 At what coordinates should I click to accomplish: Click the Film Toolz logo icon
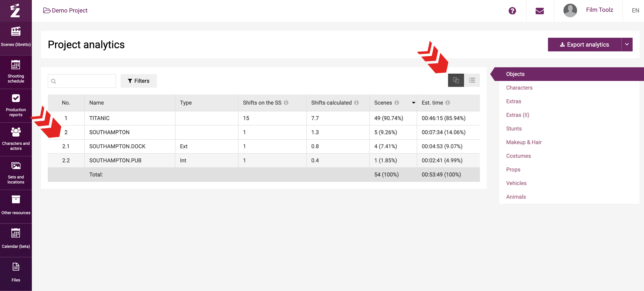[x=15, y=10]
